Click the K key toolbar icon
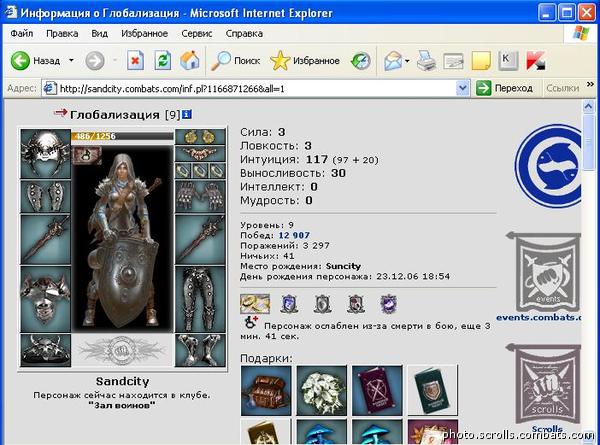The width and height of the screenshot is (600, 445). coord(508,60)
